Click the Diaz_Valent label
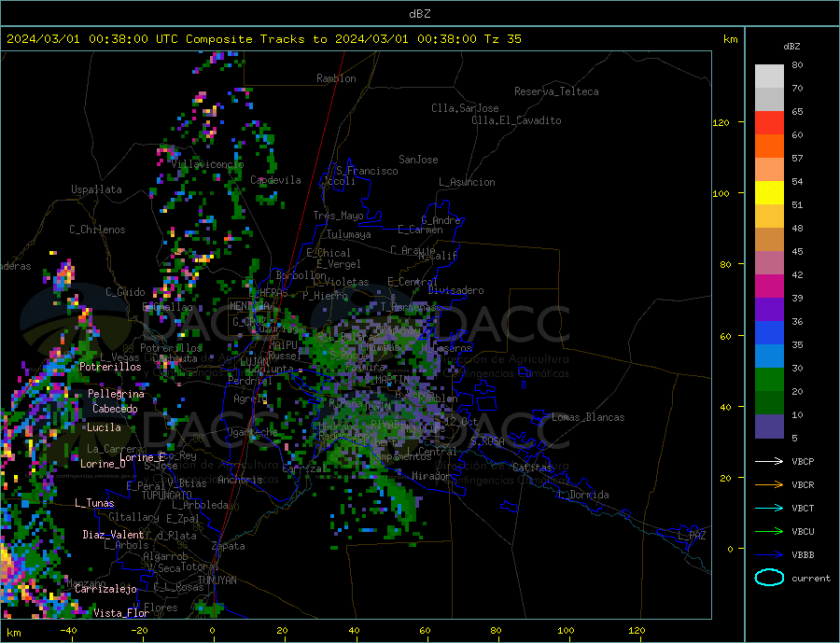This screenshot has width=840, height=643. pos(113,535)
